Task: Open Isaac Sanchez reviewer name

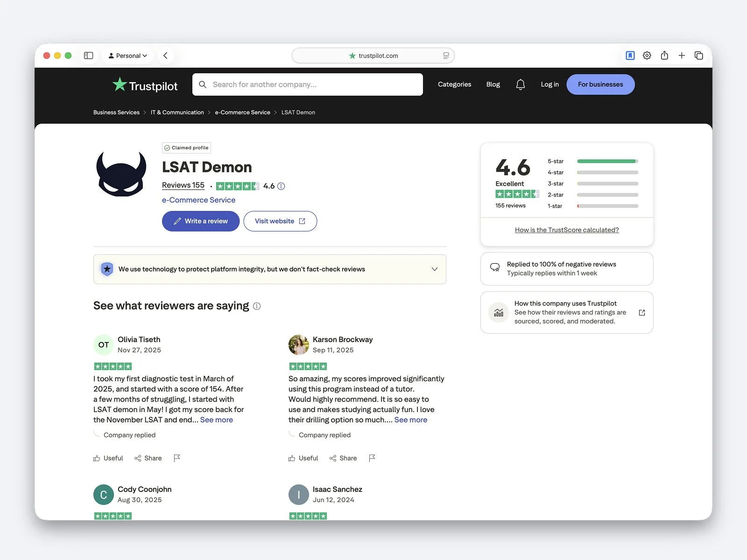Action: 338,490
